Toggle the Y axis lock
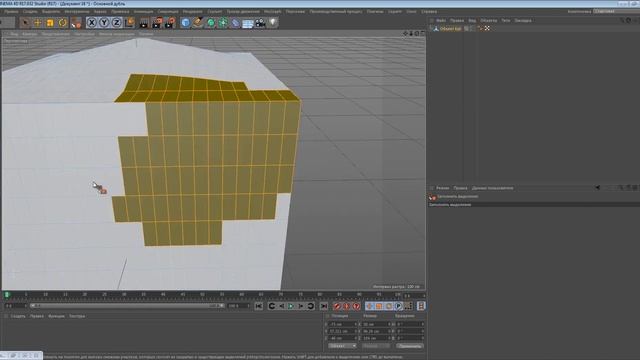Viewport: 640px width, 360px height. pos(104,23)
